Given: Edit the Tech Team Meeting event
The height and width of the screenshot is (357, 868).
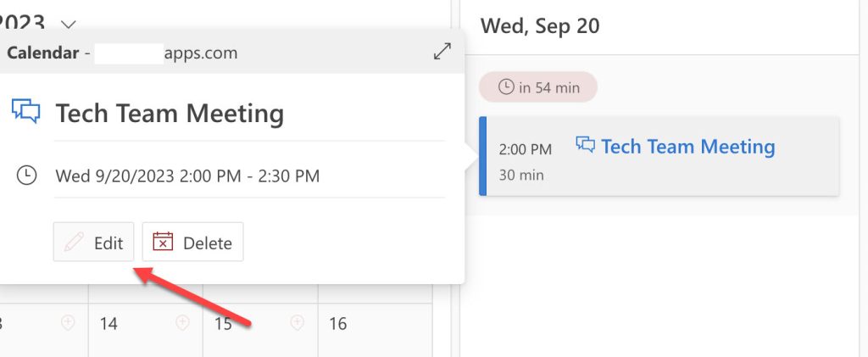Looking at the screenshot, I should [x=94, y=243].
